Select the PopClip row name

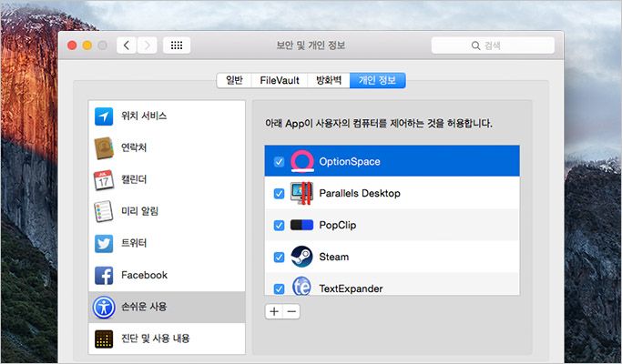338,225
